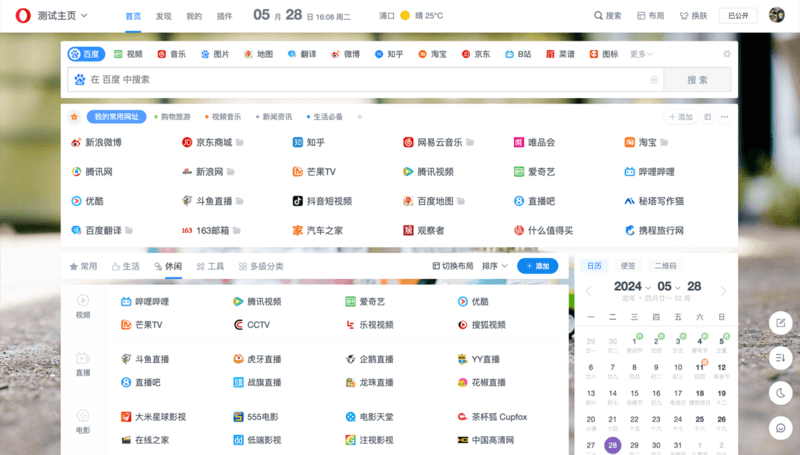The height and width of the screenshot is (455, 800).
Task: Open 布局 in top bar
Action: pos(651,16)
